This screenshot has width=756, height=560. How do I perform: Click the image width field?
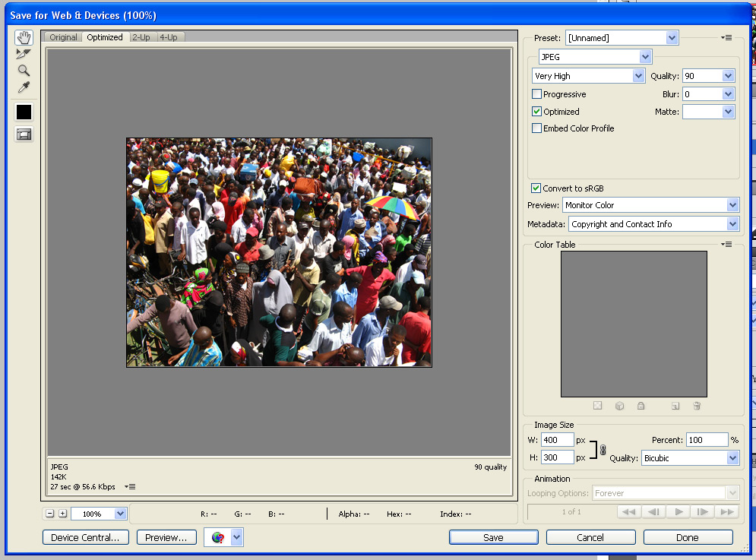[x=558, y=440]
